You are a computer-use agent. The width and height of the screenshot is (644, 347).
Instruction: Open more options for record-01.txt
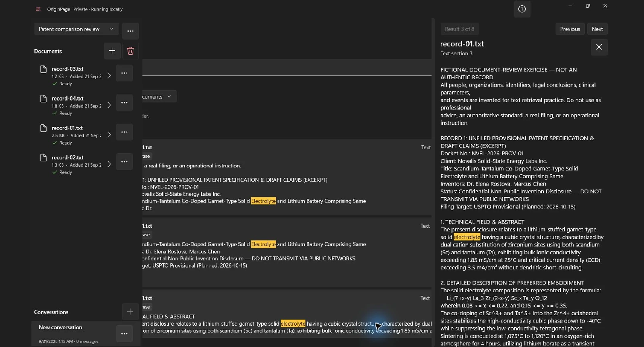point(124,132)
